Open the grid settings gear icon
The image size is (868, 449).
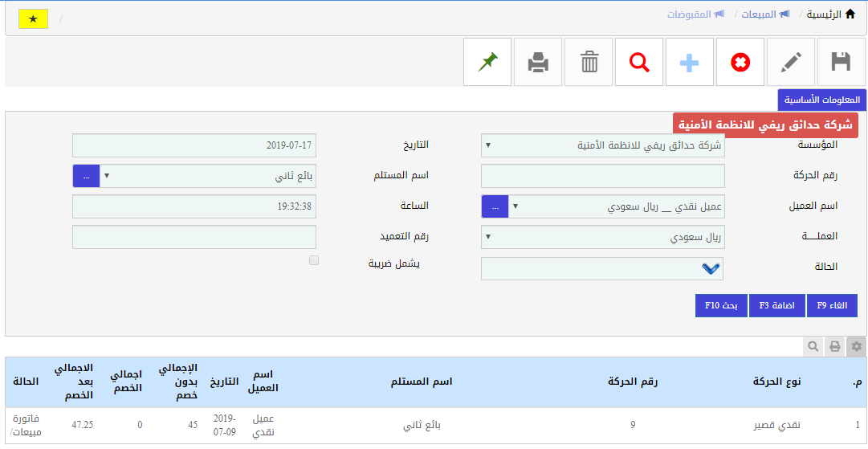pos(857,346)
